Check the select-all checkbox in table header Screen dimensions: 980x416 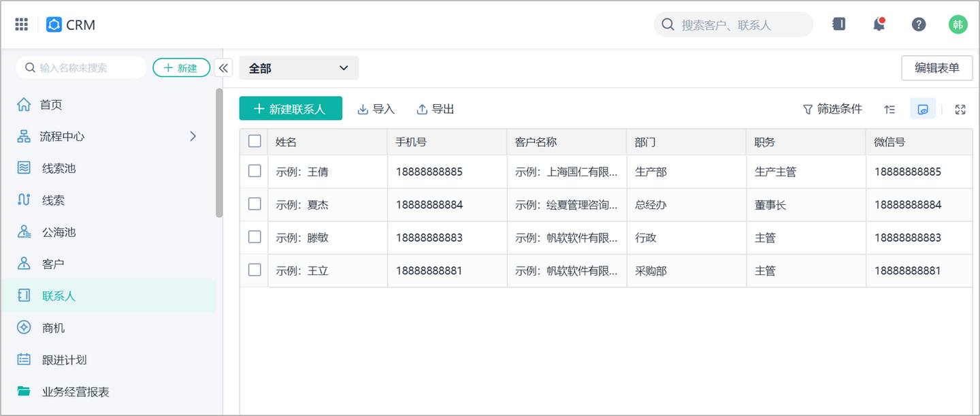pos(254,142)
